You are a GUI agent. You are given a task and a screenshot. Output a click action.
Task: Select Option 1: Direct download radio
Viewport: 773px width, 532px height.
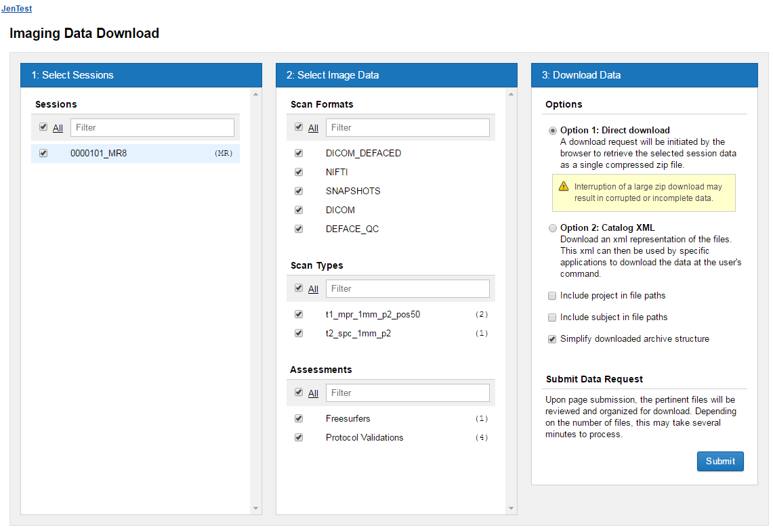(553, 131)
